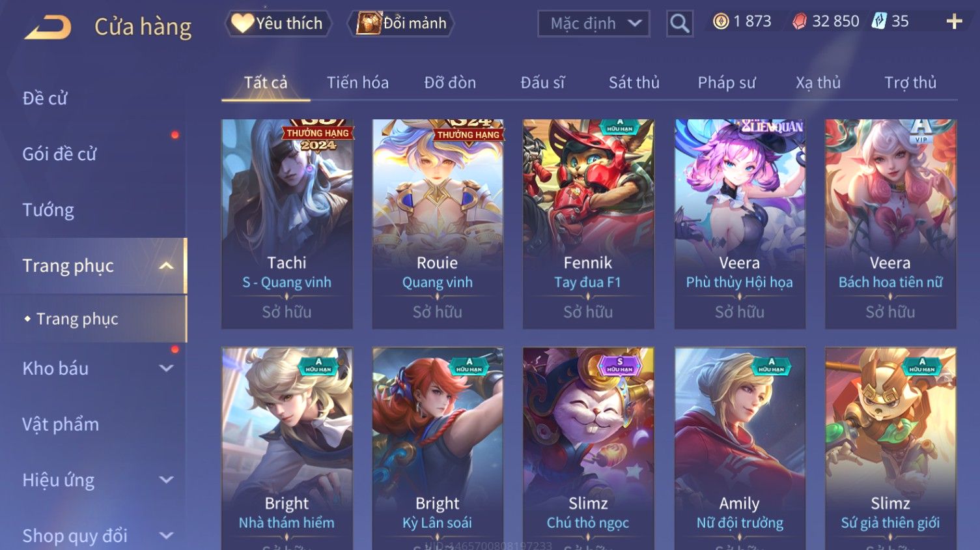Open Yêu thích heart favorites
The width and height of the screenshot is (980, 550).
tap(278, 23)
